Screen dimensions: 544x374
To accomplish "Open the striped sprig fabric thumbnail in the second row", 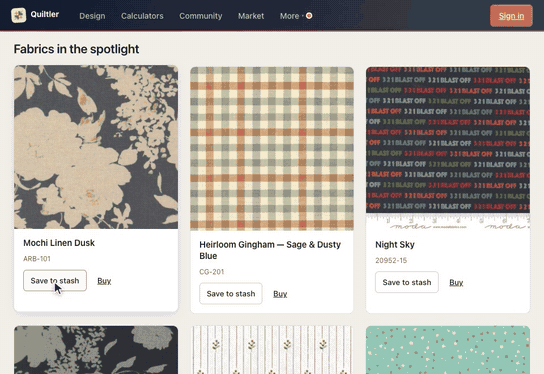I will point(272,350).
